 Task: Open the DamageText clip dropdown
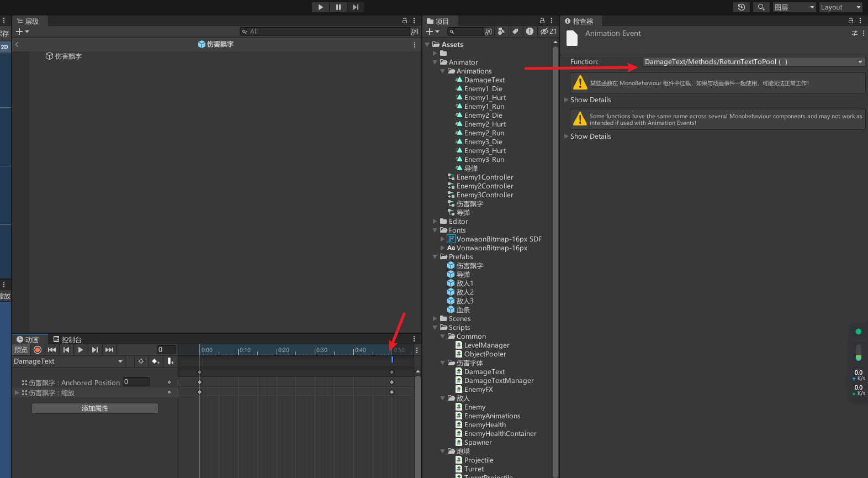(68, 361)
